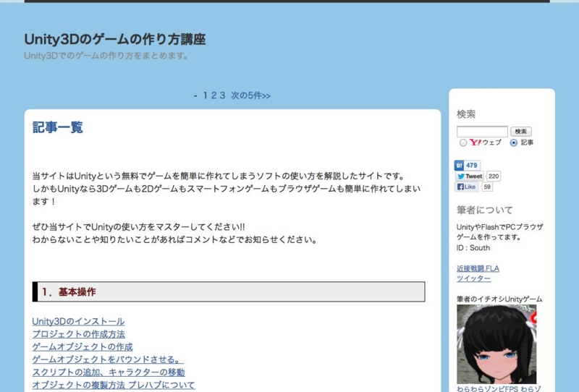579x392 pixels.
Task: Click the 検索 search button
Action: coord(521,132)
